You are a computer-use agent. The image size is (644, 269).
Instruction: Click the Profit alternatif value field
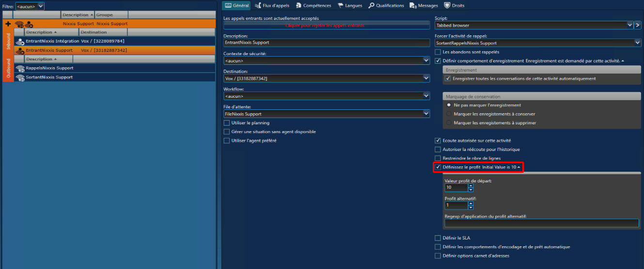pos(456,206)
